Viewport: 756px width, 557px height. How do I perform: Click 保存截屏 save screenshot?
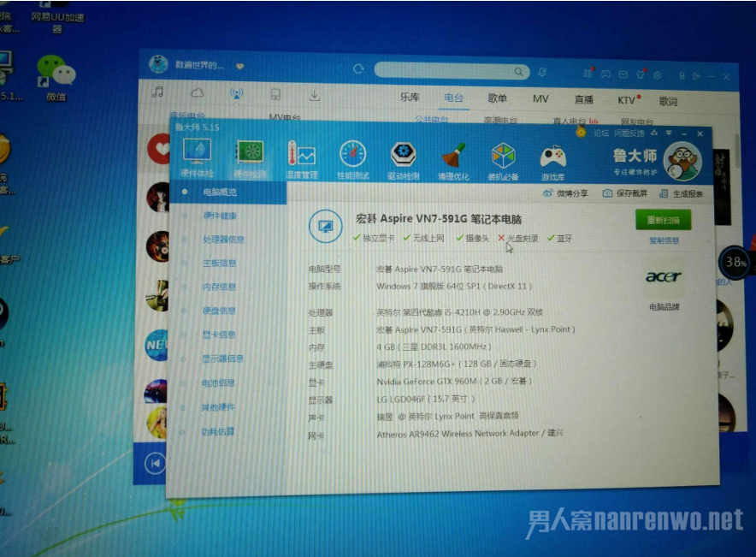pos(625,193)
